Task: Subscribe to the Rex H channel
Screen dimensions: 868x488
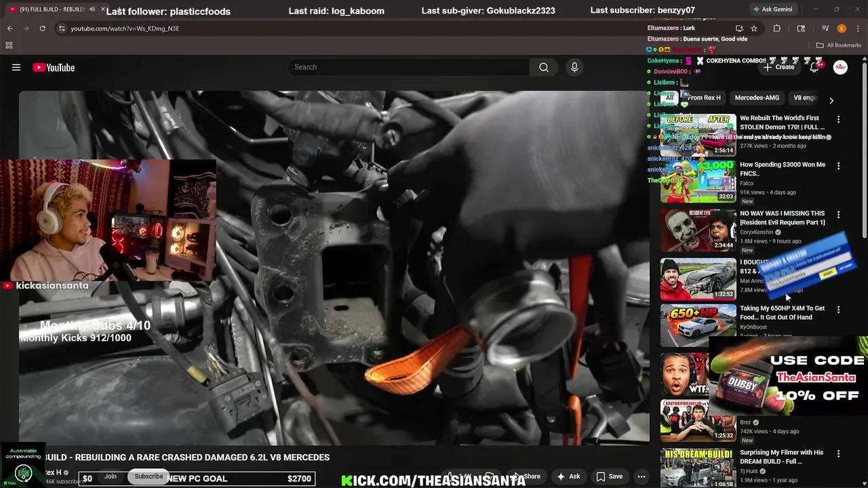Action: (149, 476)
